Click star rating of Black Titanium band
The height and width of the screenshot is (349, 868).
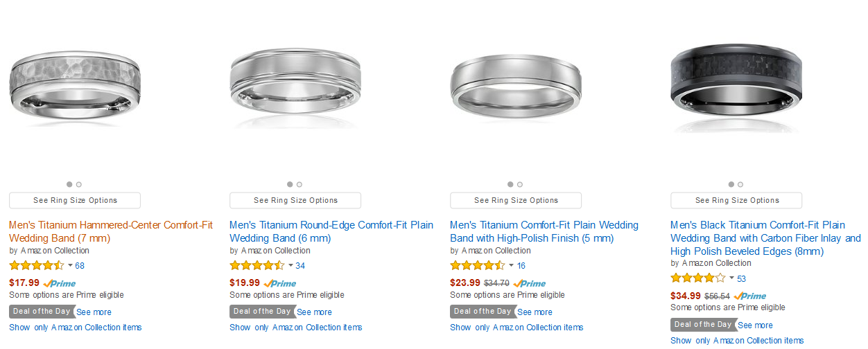[x=698, y=278]
